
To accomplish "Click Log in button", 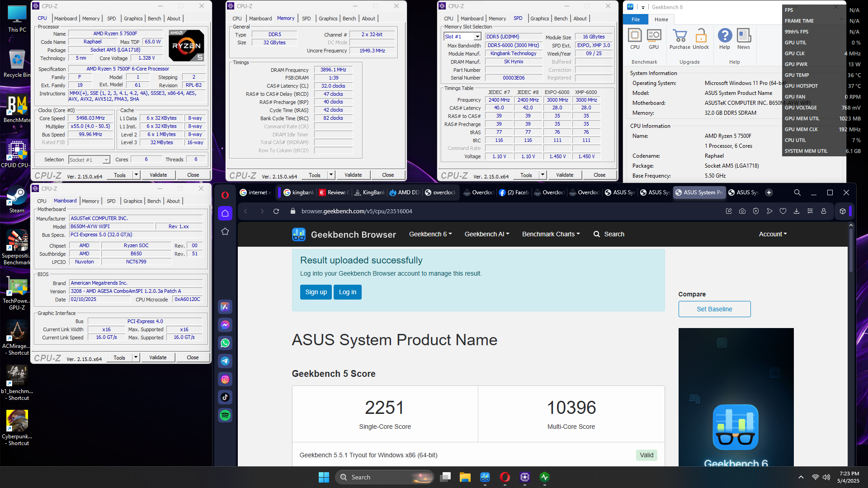I will [348, 292].
